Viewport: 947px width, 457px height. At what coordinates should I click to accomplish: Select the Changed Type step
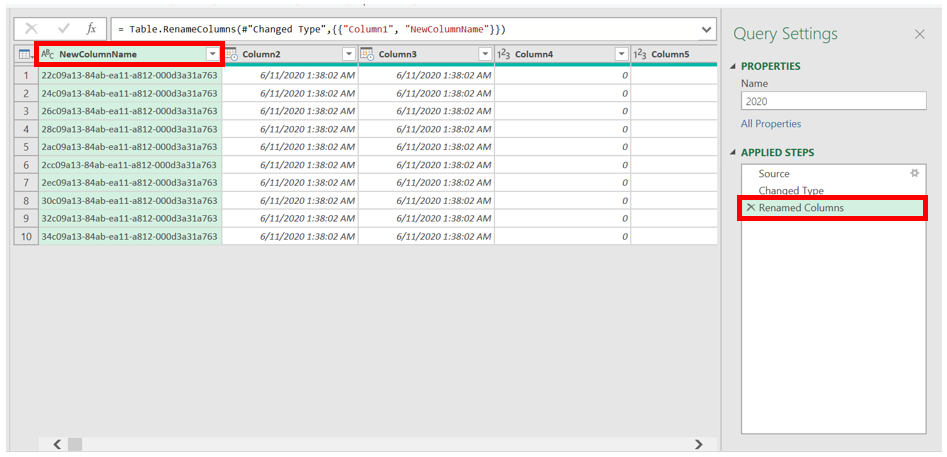[833, 190]
